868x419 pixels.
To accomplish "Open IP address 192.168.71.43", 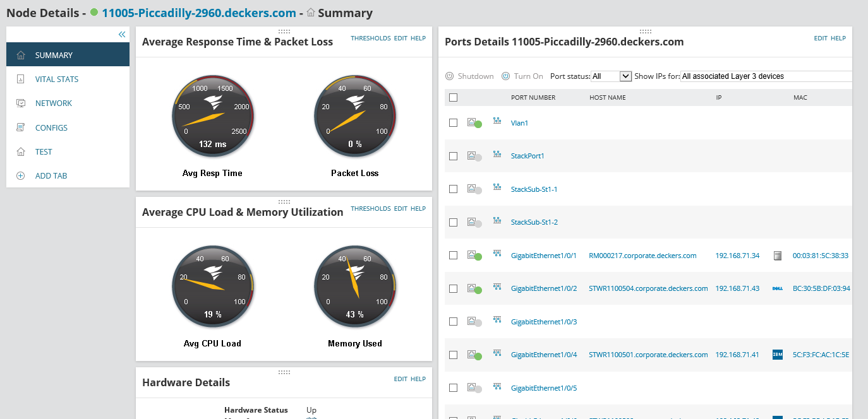I will (x=737, y=288).
